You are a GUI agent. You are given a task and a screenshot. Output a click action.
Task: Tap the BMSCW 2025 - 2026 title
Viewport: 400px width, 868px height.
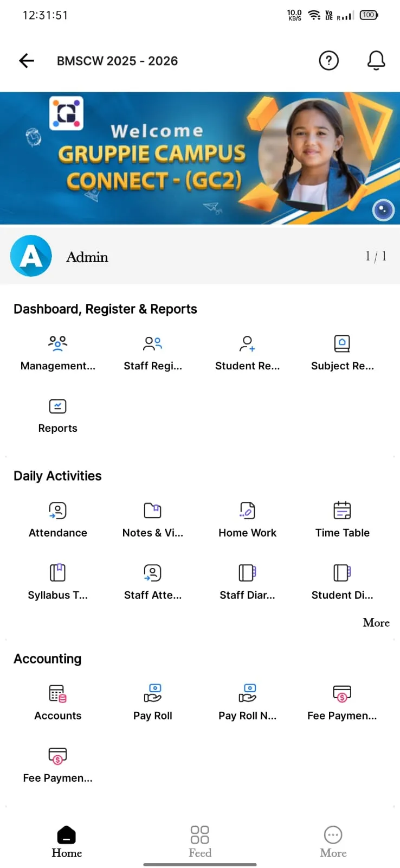coord(118,61)
